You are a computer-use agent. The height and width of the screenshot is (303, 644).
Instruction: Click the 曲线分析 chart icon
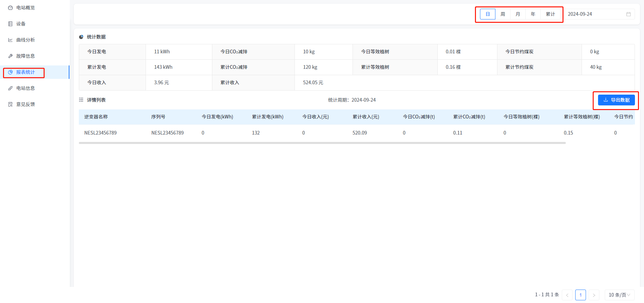(10, 40)
